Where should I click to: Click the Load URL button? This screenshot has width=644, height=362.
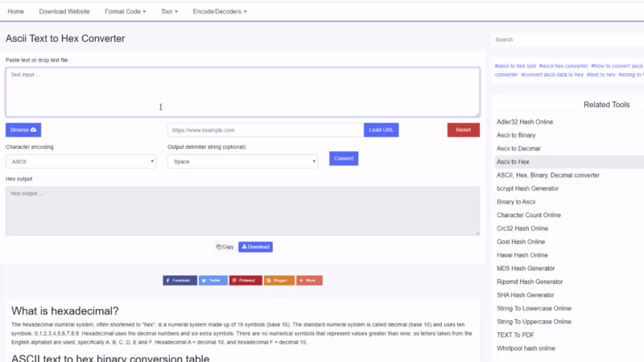(x=381, y=130)
